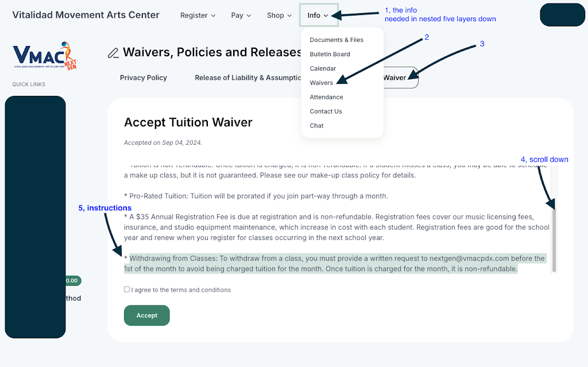Select Documents & Files from Info menu

click(x=336, y=40)
